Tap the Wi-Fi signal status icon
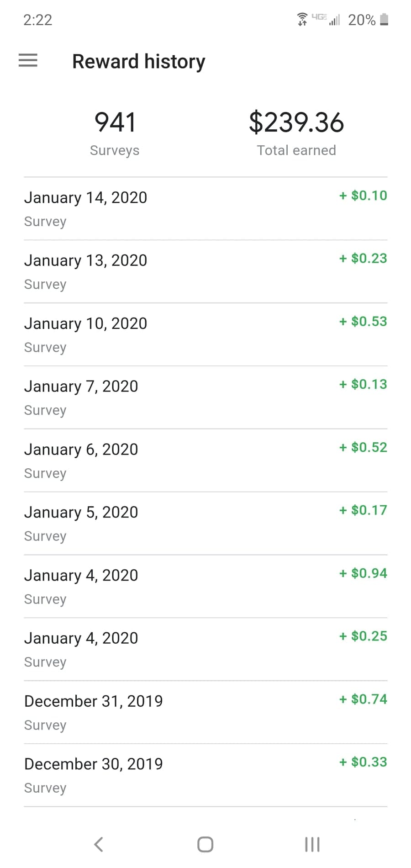This screenshot has width=411, height=868. (x=302, y=20)
